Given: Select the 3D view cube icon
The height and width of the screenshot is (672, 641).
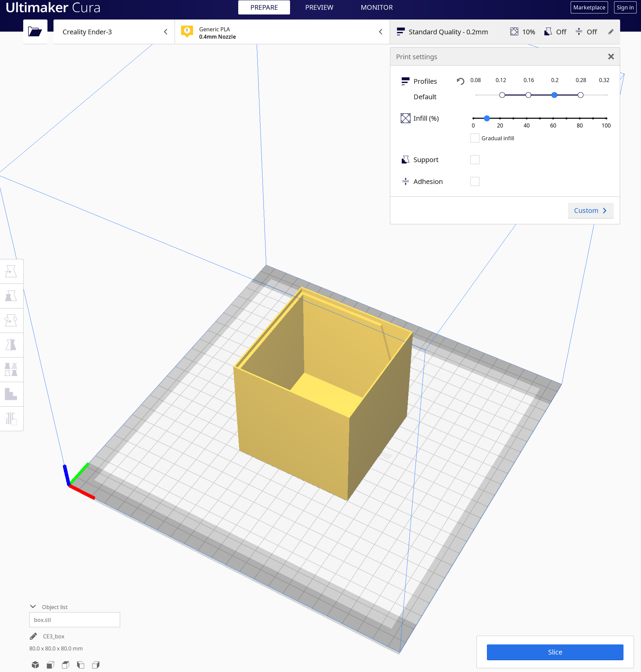Looking at the screenshot, I should (36, 664).
